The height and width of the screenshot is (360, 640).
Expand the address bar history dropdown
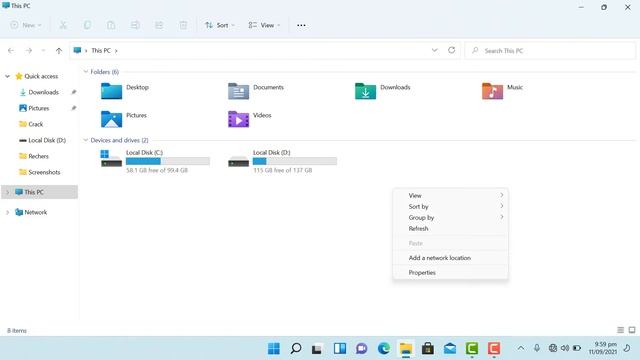tap(435, 50)
